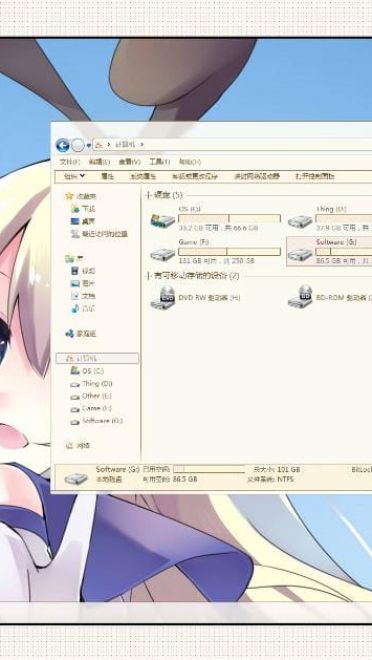Screen dimensions: 372x660
Task: Click the '101 GB' total size in details pane
Action: pyautogui.click(x=289, y=469)
